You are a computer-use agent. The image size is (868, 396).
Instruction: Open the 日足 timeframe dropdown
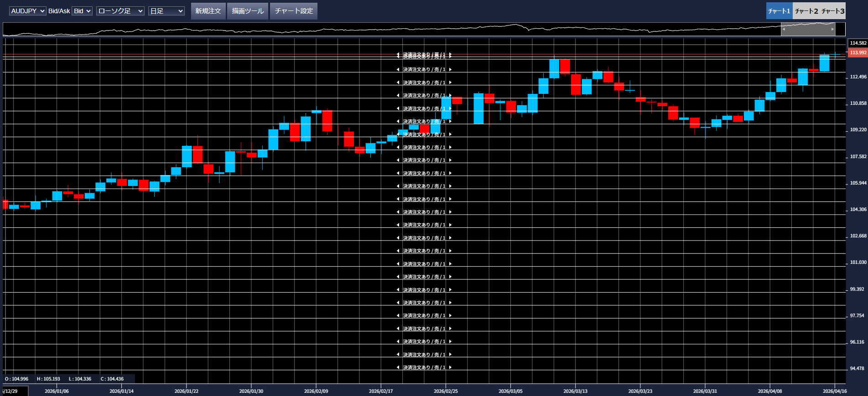(166, 11)
